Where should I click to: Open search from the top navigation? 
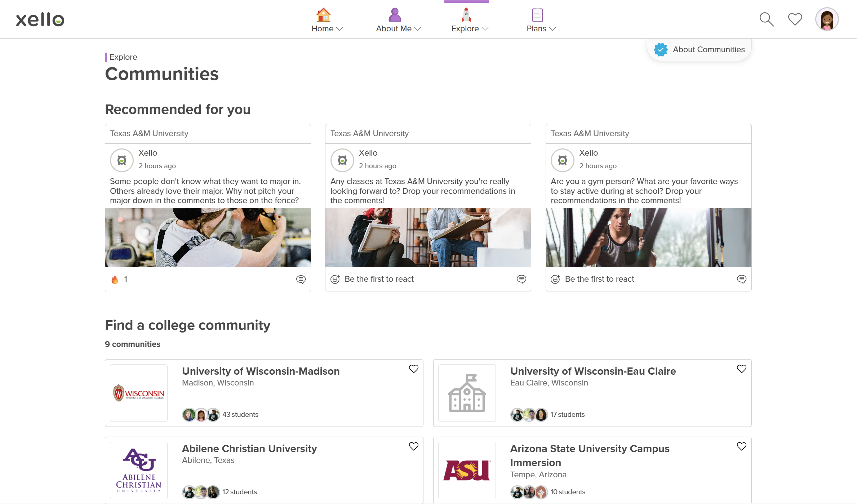(x=767, y=19)
